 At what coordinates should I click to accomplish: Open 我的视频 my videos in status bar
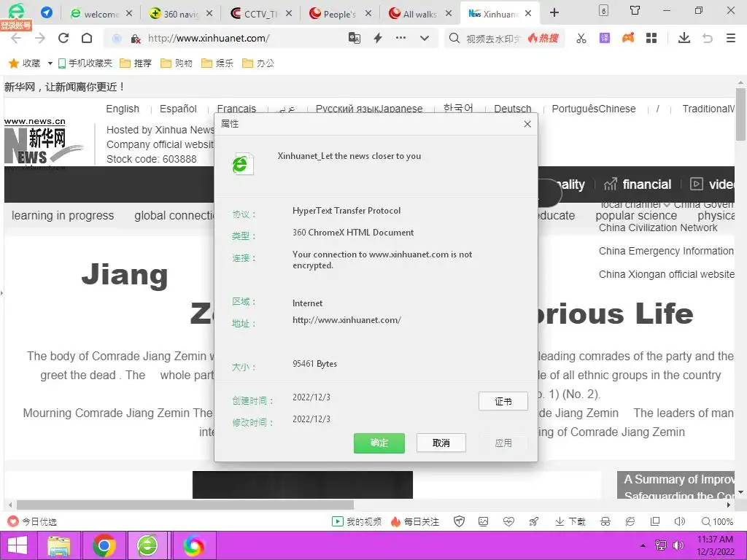(357, 522)
